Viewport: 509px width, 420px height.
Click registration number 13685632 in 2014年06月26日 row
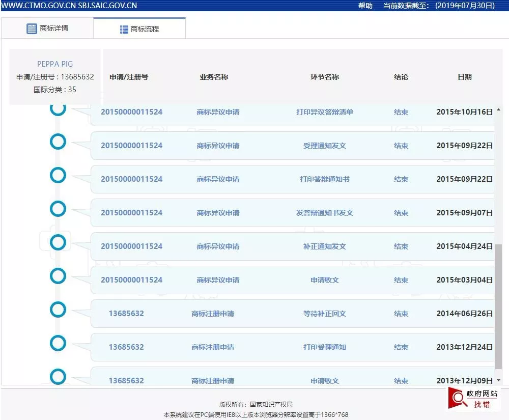pos(126,314)
